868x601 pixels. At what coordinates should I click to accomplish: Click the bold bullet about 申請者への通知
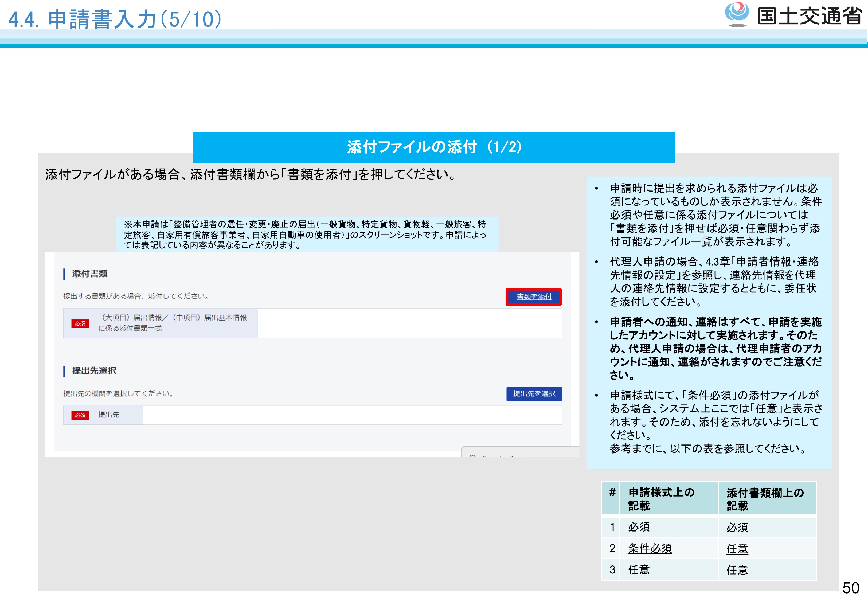pos(715,348)
